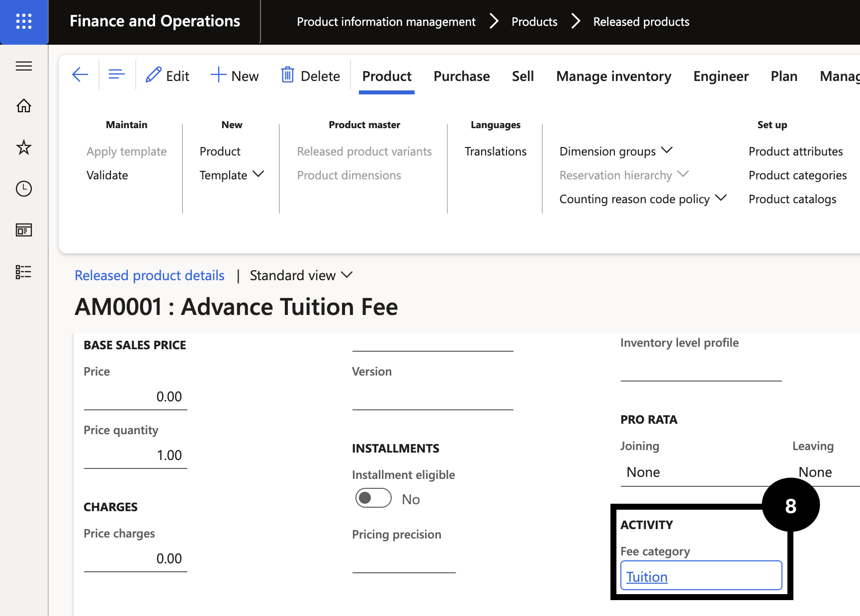Switch to the Product tab

(387, 76)
